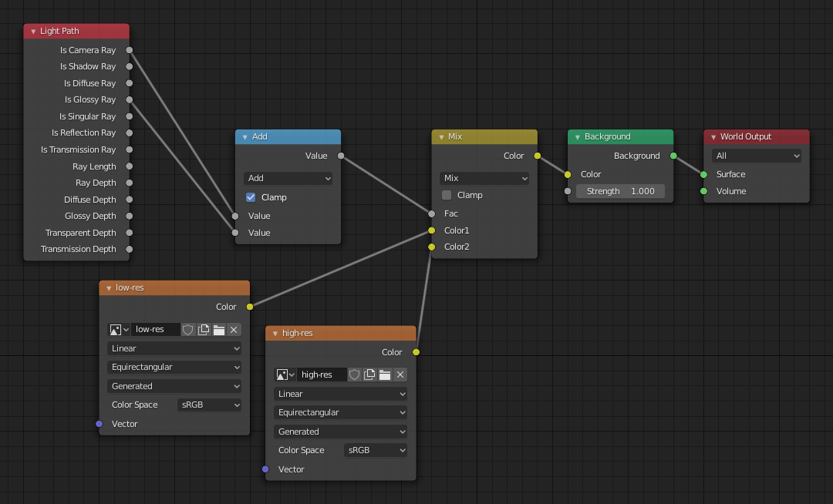Open an image file on the high-res node
Viewport: 833px width, 504px height.
click(x=385, y=375)
